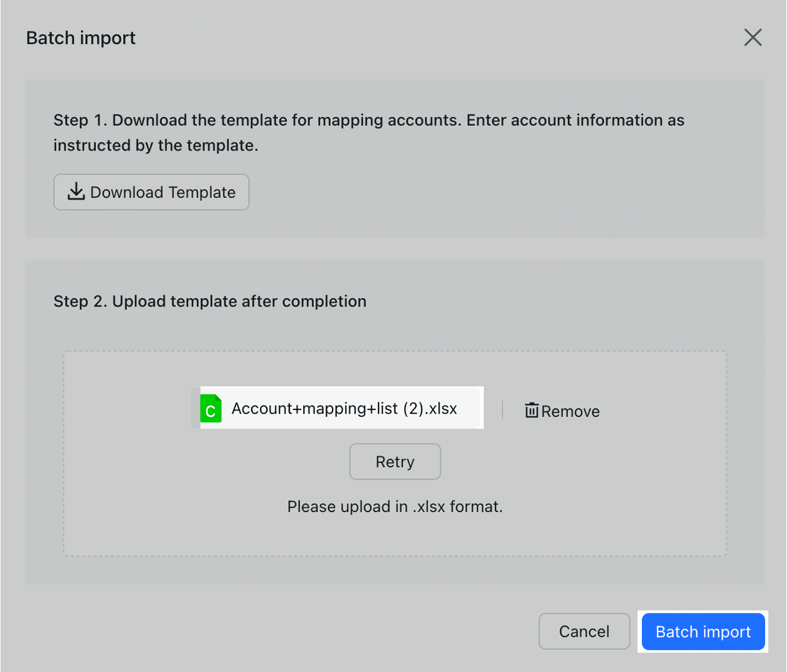Image resolution: width=787 pixels, height=672 pixels.
Task: Click the Download Template button
Action: click(x=151, y=192)
